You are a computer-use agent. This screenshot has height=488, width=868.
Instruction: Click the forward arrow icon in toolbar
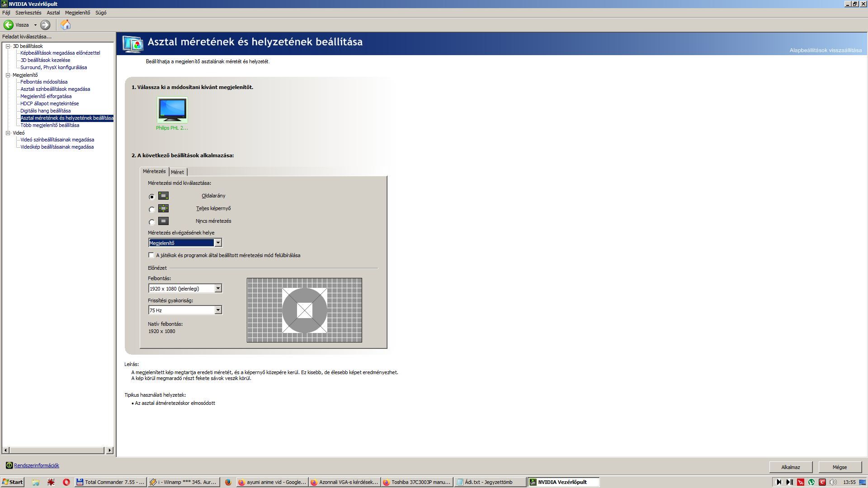[45, 25]
